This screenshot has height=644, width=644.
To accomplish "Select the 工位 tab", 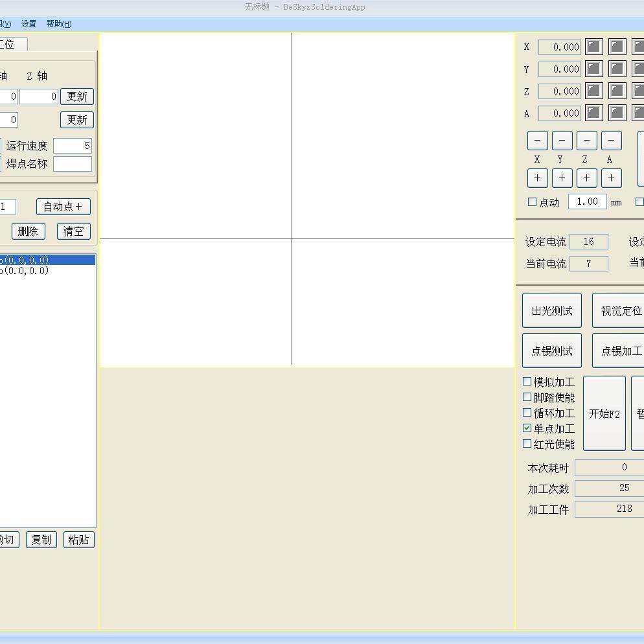I will tap(12, 44).
